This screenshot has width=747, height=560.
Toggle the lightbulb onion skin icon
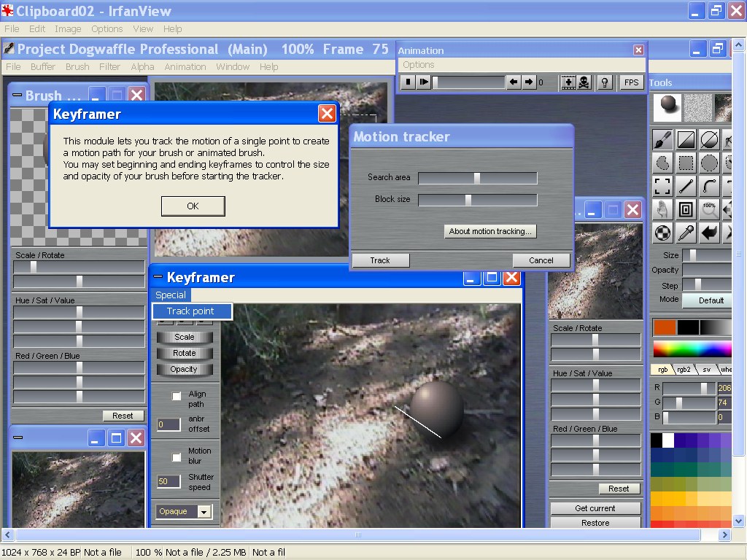click(x=604, y=82)
